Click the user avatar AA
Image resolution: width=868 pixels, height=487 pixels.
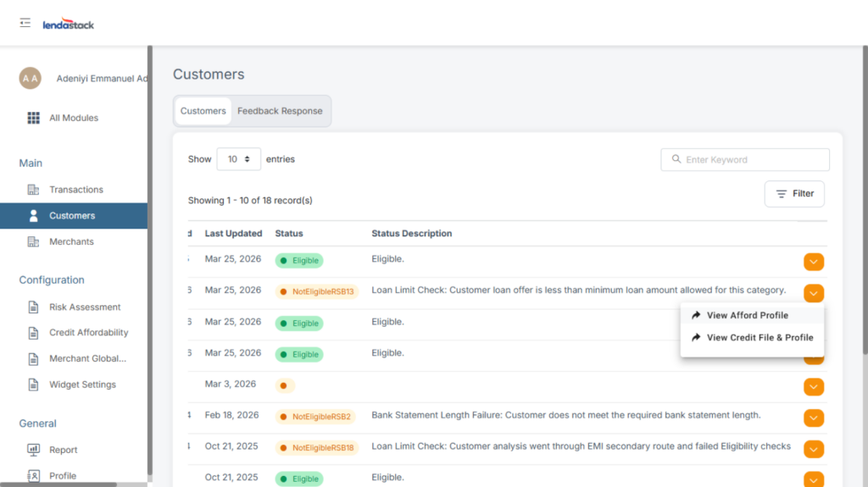(x=30, y=78)
